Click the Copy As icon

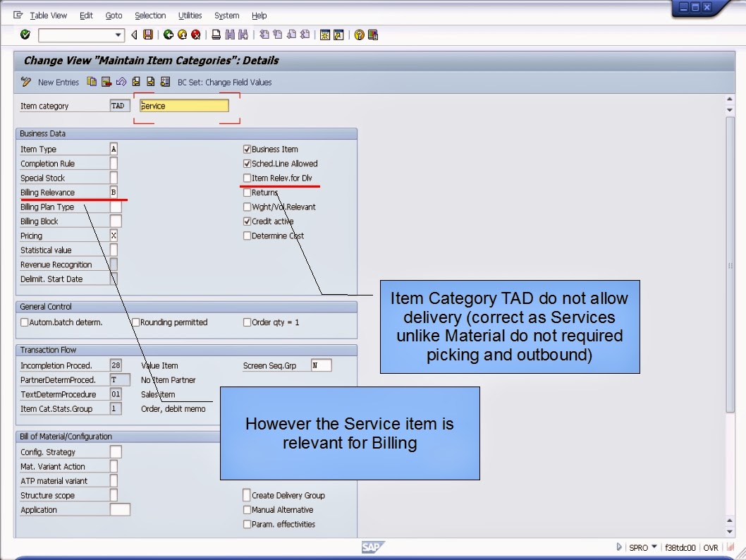point(92,82)
